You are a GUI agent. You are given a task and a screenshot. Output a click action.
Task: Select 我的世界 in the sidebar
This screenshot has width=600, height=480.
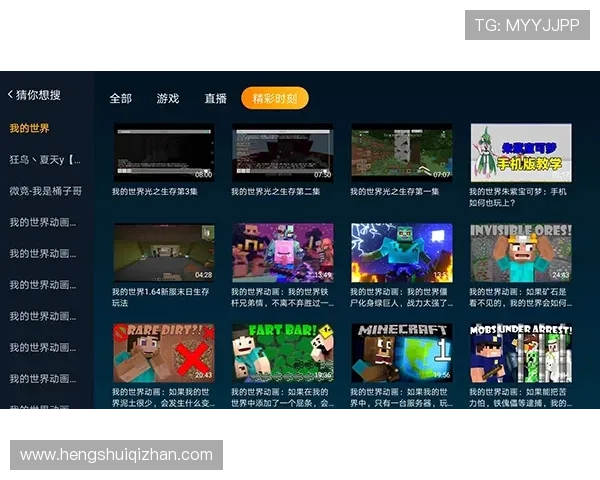tap(29, 128)
